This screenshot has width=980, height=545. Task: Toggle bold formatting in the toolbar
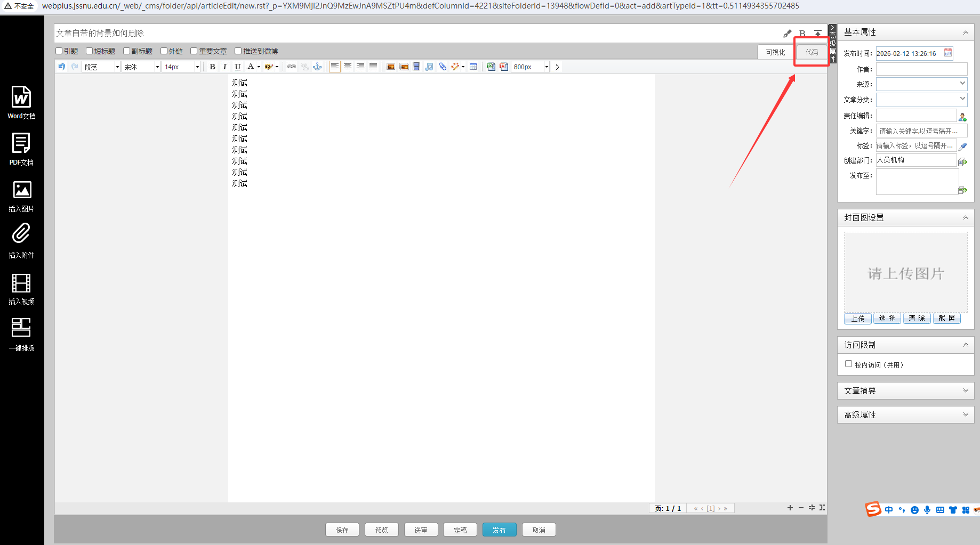pyautogui.click(x=212, y=67)
